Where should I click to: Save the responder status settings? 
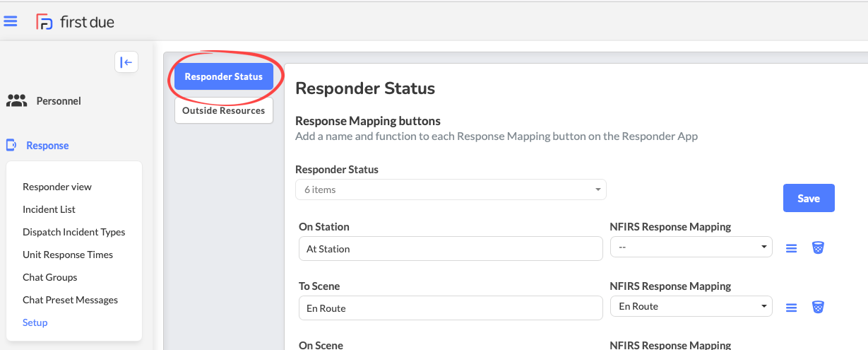point(809,198)
